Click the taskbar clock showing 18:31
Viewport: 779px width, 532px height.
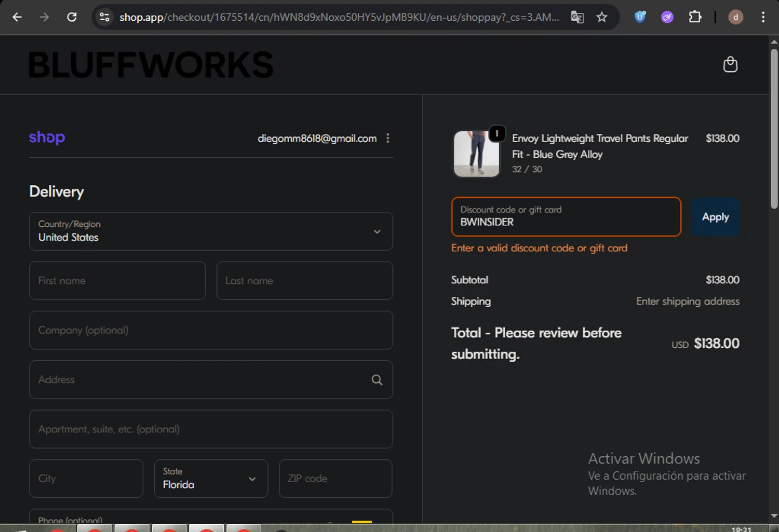(741, 529)
